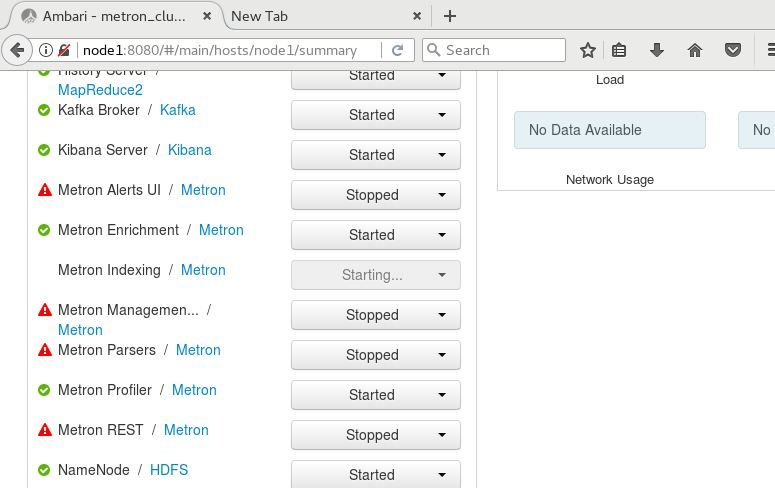
Task: Switch to the New Tab tab
Action: (x=326, y=16)
